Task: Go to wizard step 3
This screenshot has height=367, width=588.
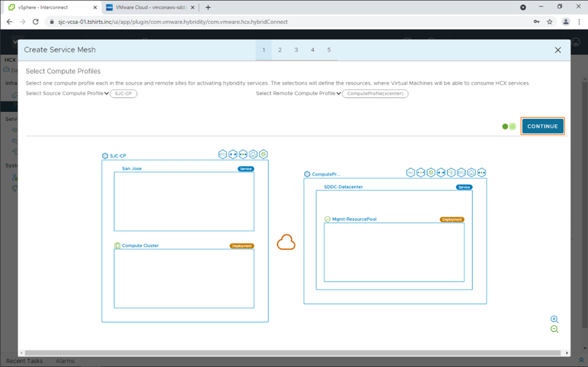Action: tap(296, 50)
